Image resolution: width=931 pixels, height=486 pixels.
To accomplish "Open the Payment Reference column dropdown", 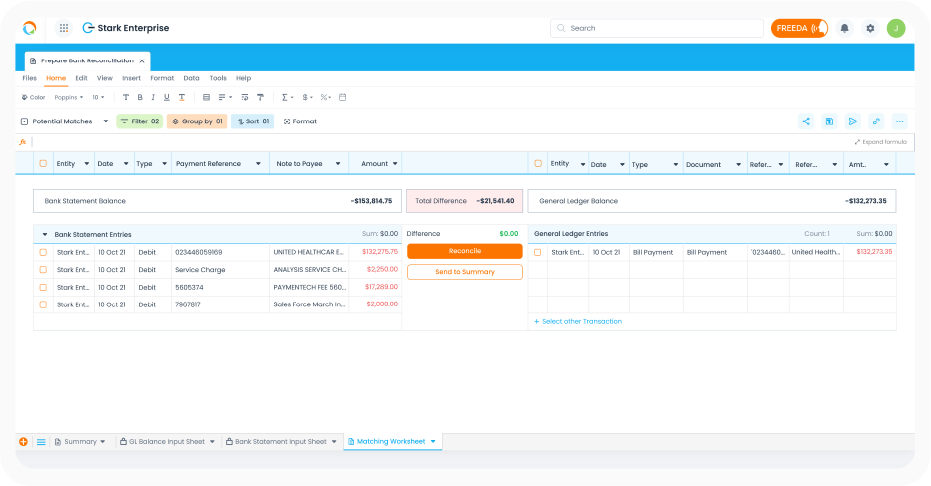I will (258, 164).
